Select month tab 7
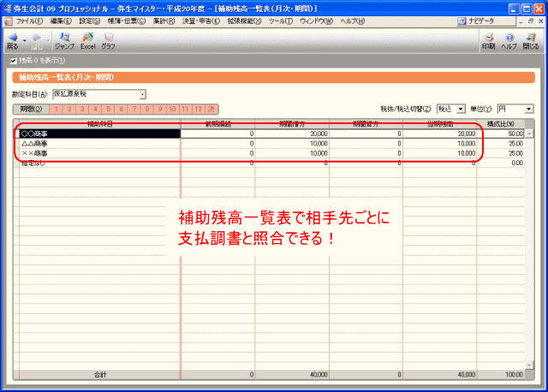This screenshot has height=392, width=548. click(134, 109)
